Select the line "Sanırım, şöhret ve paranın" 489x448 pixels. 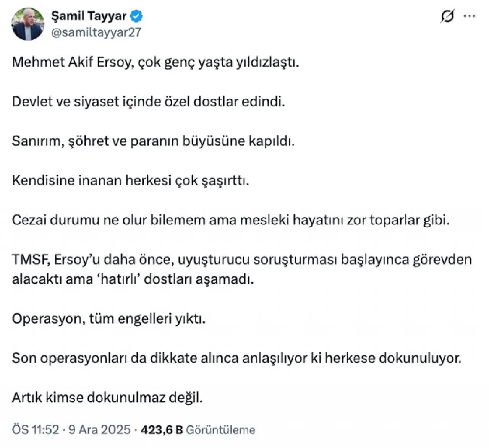coord(153,141)
